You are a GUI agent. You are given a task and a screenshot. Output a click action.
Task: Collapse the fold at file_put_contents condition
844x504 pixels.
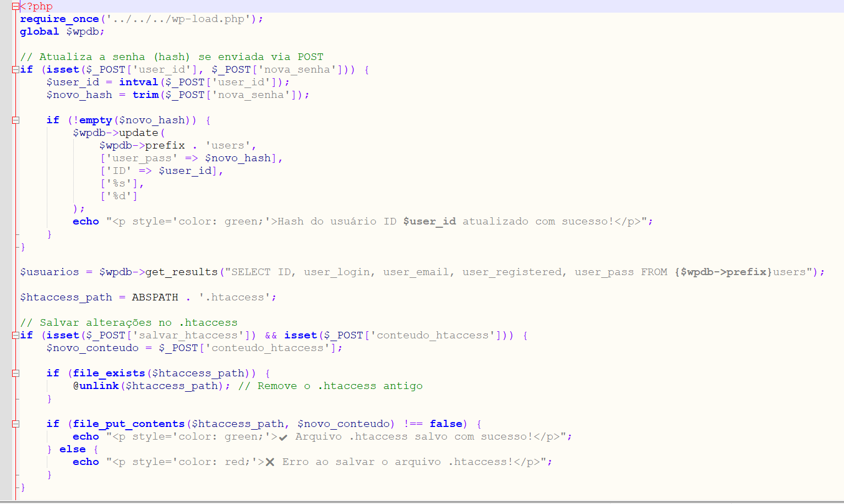pos(15,424)
